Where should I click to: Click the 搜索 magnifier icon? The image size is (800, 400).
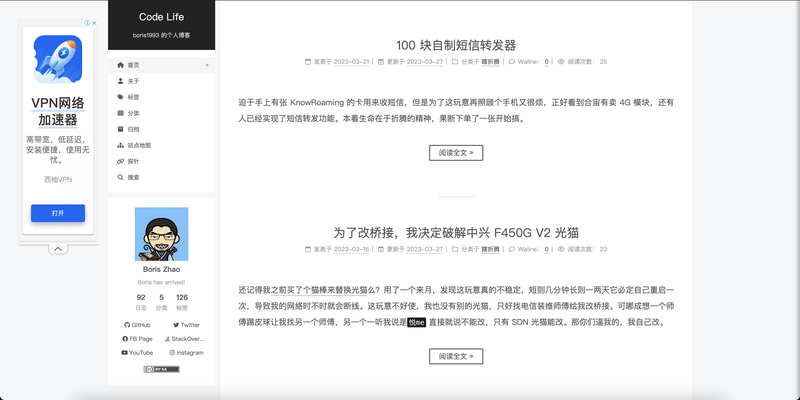(x=120, y=177)
